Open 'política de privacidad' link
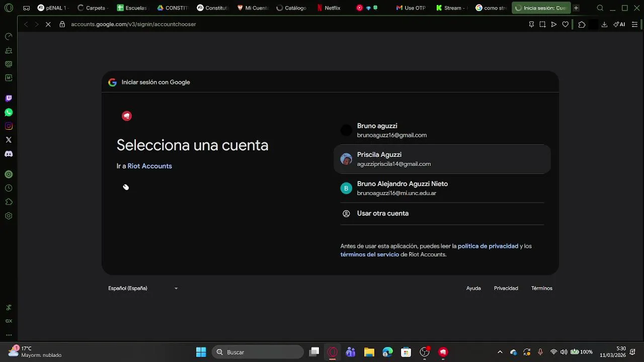Screen dimensions: 644x362 coord(488,246)
